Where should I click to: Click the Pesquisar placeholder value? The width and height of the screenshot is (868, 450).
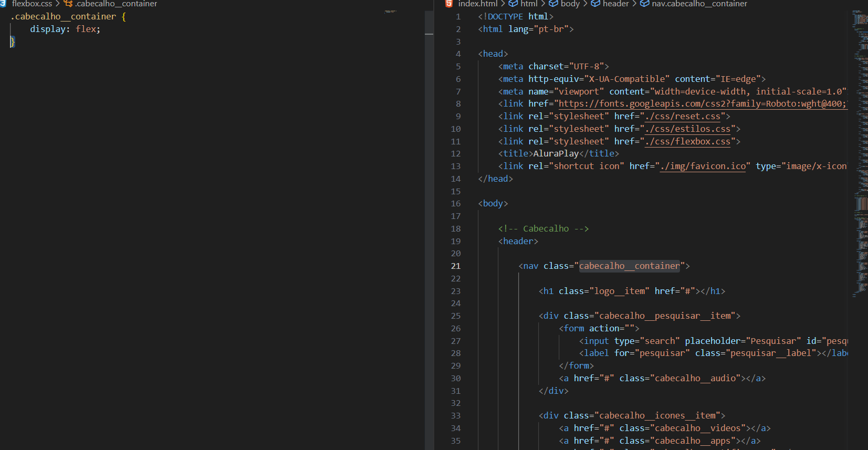pos(773,341)
